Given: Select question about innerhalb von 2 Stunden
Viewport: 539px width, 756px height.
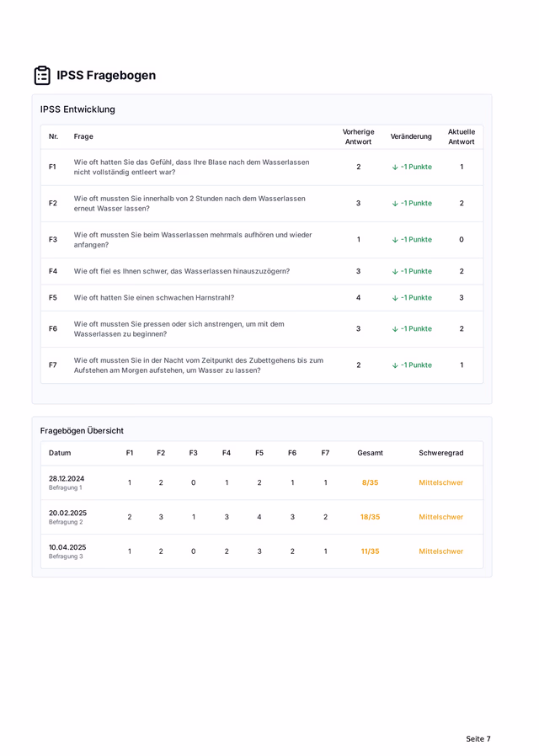Looking at the screenshot, I should point(189,204).
